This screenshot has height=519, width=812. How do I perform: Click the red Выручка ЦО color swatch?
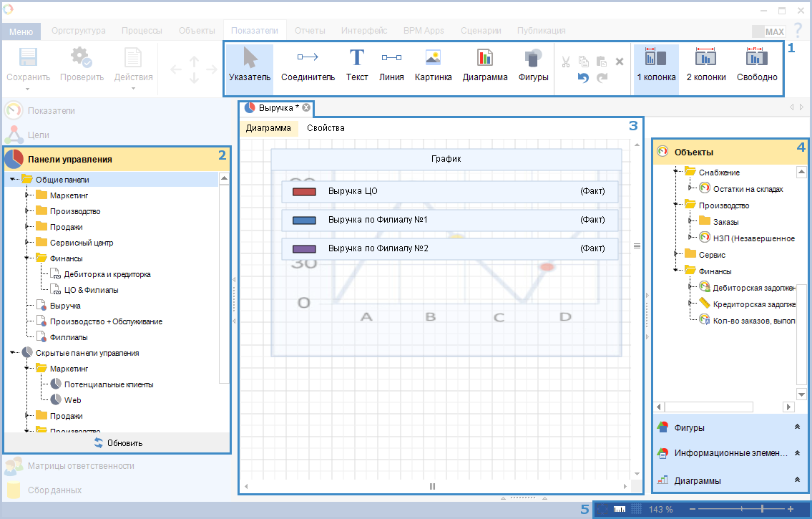click(305, 192)
